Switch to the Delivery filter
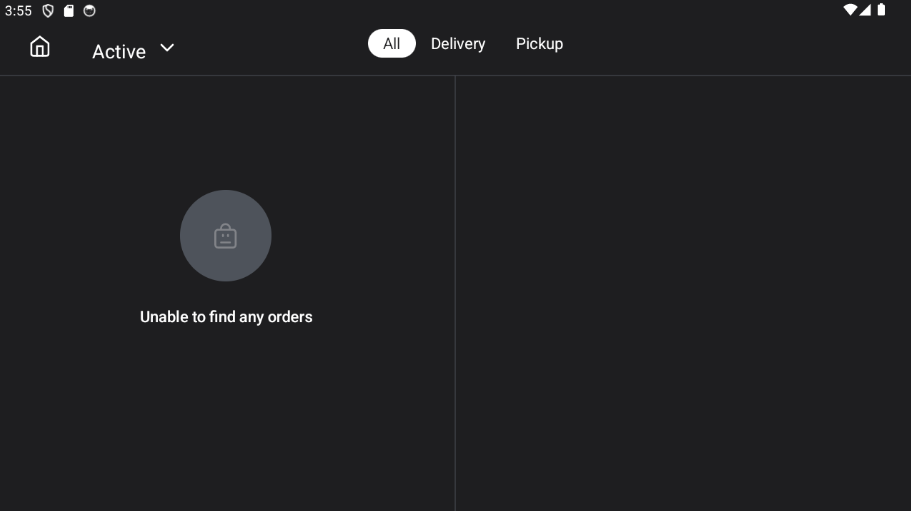The width and height of the screenshot is (911, 511). pyautogui.click(x=458, y=44)
